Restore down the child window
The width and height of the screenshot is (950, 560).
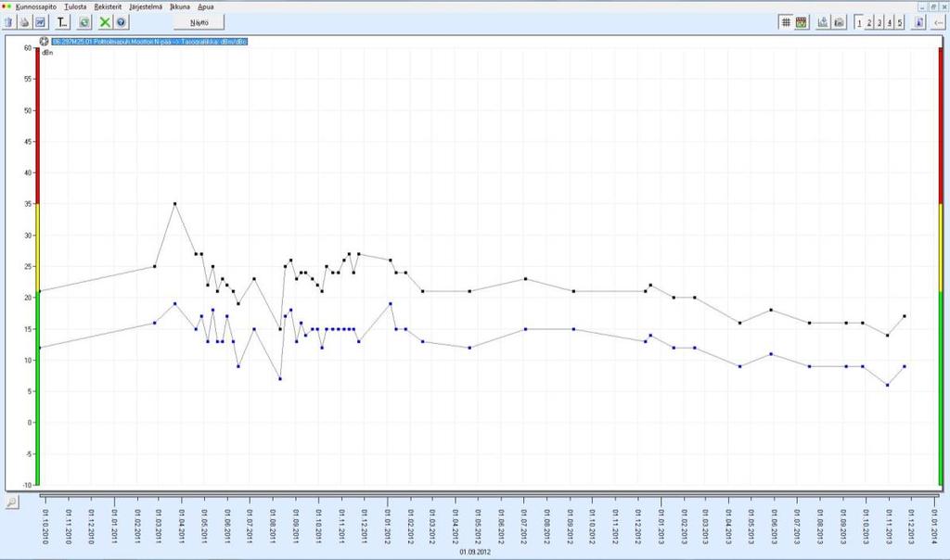click(933, 6)
